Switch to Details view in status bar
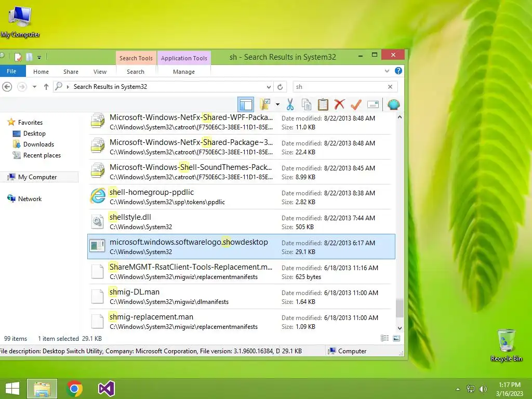 click(384, 338)
